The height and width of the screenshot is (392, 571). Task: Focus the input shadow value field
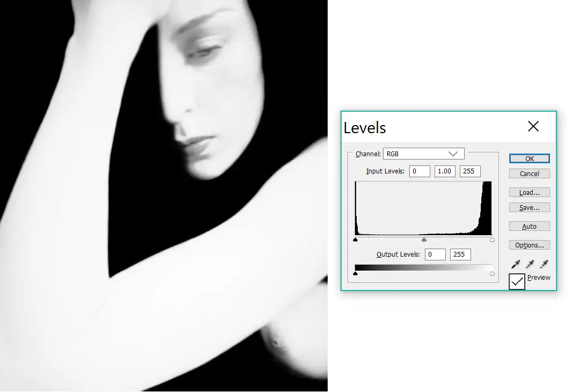click(420, 171)
